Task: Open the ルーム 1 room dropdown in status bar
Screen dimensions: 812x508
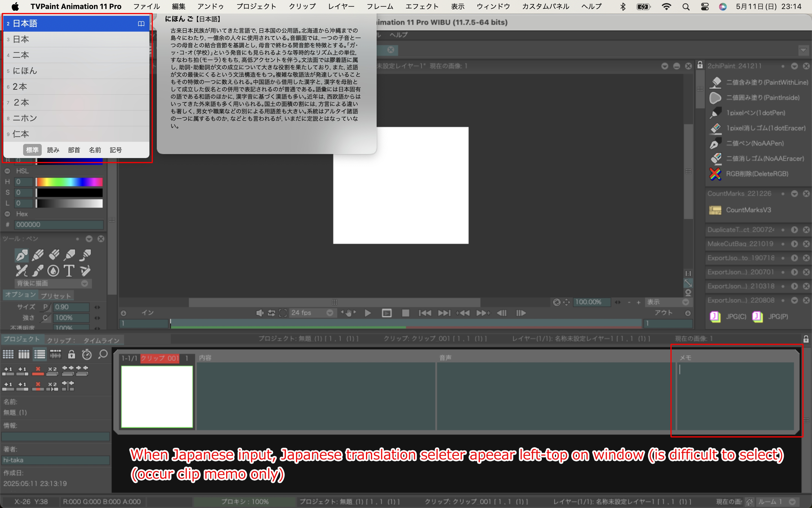Action: click(x=776, y=502)
